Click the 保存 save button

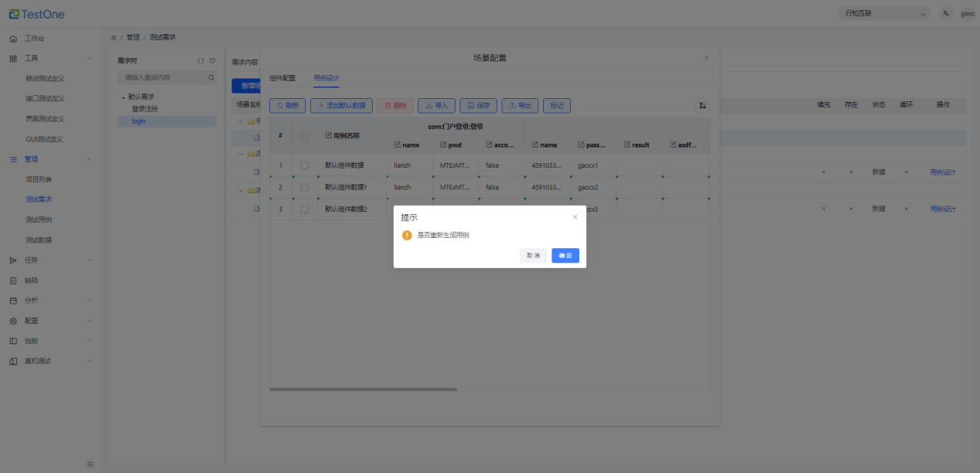click(x=479, y=106)
